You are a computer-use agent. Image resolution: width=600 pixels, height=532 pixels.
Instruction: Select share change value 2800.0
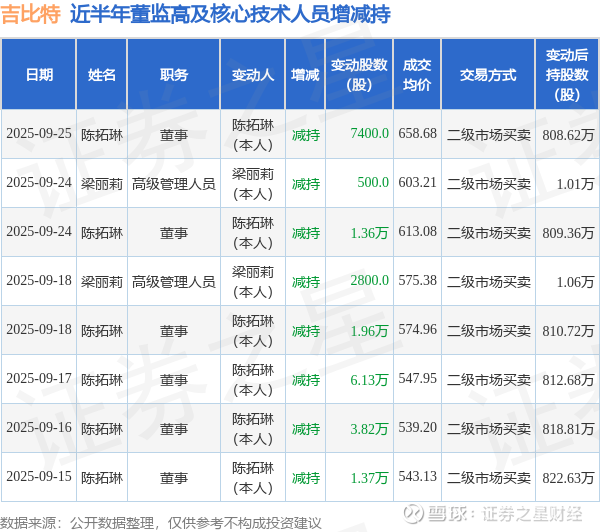click(369, 281)
